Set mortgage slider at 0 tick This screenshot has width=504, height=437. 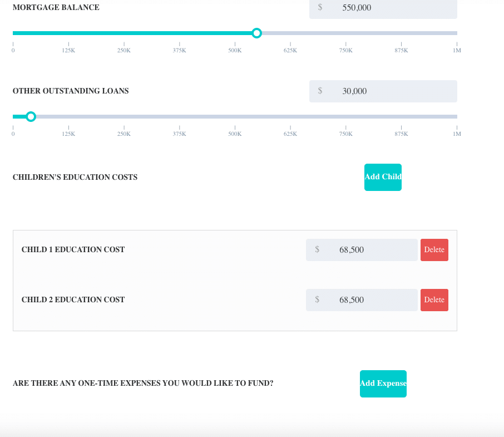(x=13, y=33)
